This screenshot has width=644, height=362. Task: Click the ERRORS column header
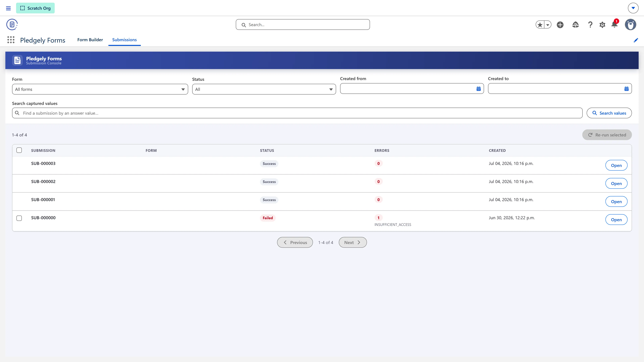click(382, 150)
